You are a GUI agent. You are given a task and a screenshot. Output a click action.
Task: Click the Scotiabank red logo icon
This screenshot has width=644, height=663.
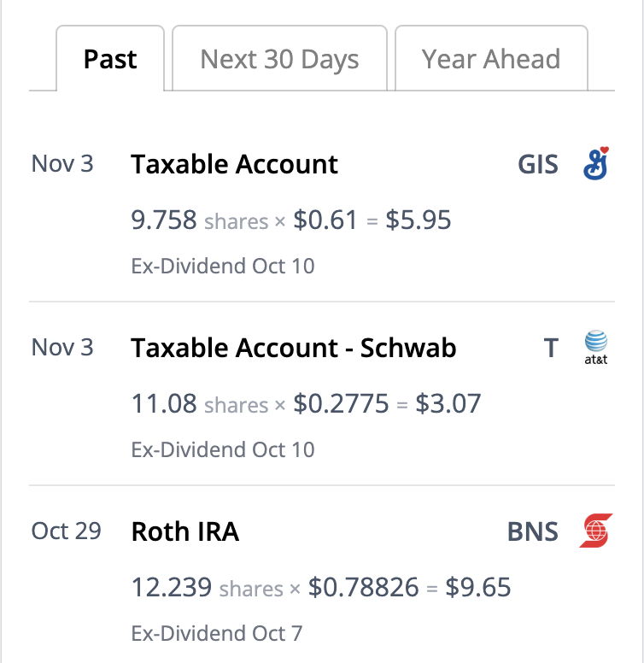click(x=595, y=531)
